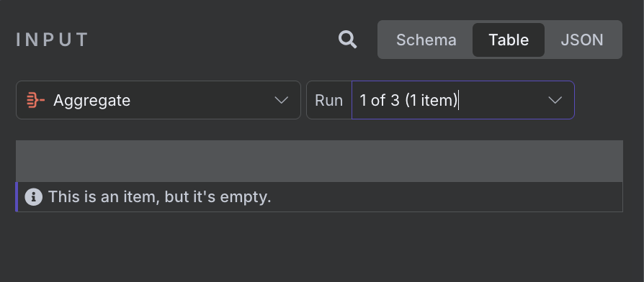Expand the Aggregate node selector chevron

(282, 100)
